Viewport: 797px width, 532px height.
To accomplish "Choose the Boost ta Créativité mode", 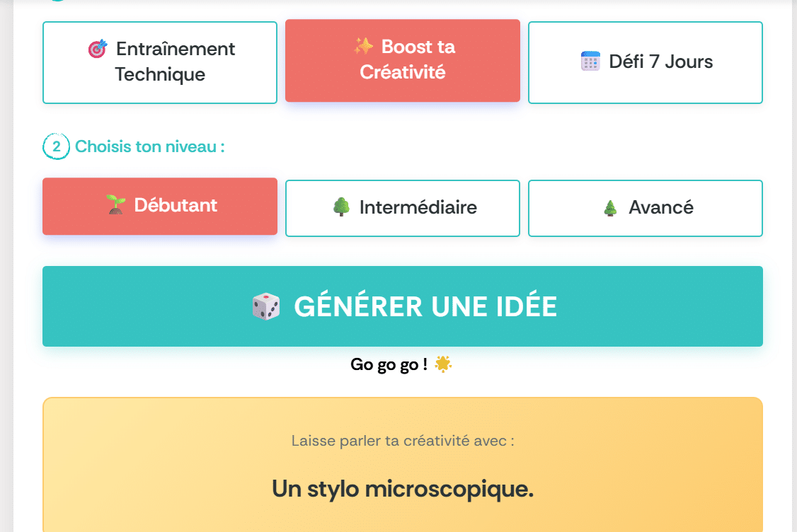I will pyautogui.click(x=403, y=60).
